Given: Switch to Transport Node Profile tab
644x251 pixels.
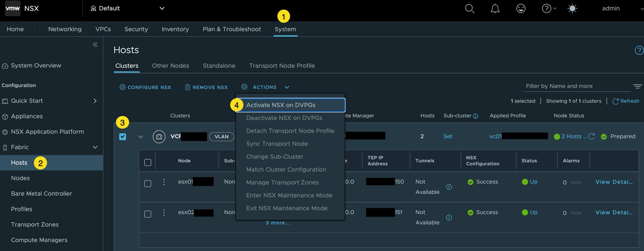Looking at the screenshot, I should tap(282, 66).
